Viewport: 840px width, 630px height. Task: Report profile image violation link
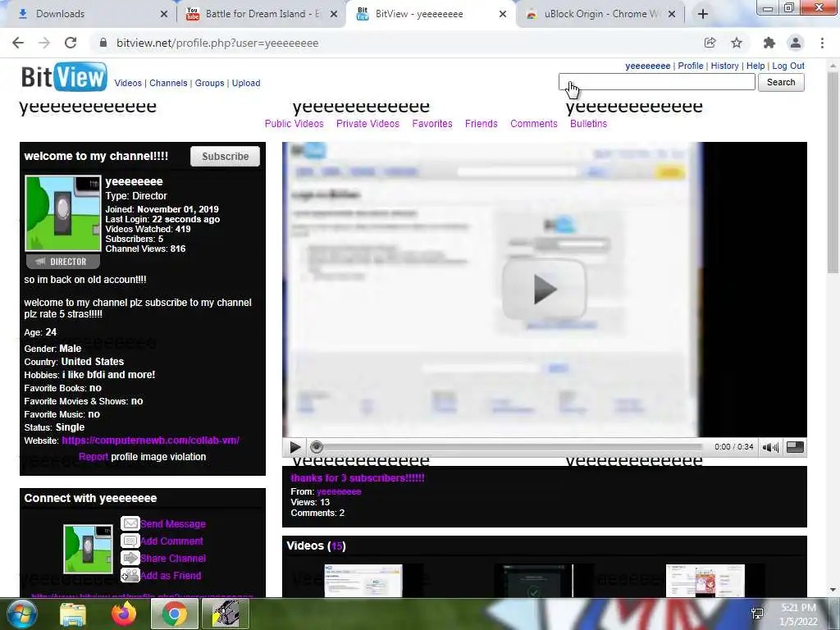[x=94, y=457]
